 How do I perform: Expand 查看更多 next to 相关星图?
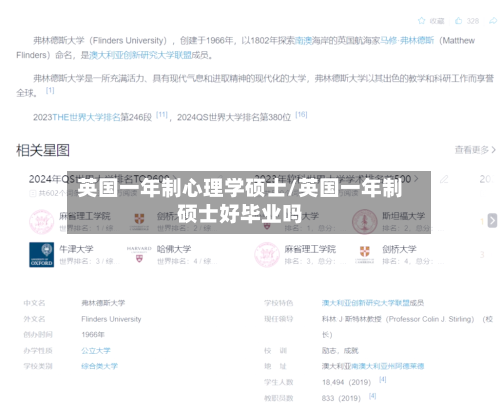coord(475,150)
